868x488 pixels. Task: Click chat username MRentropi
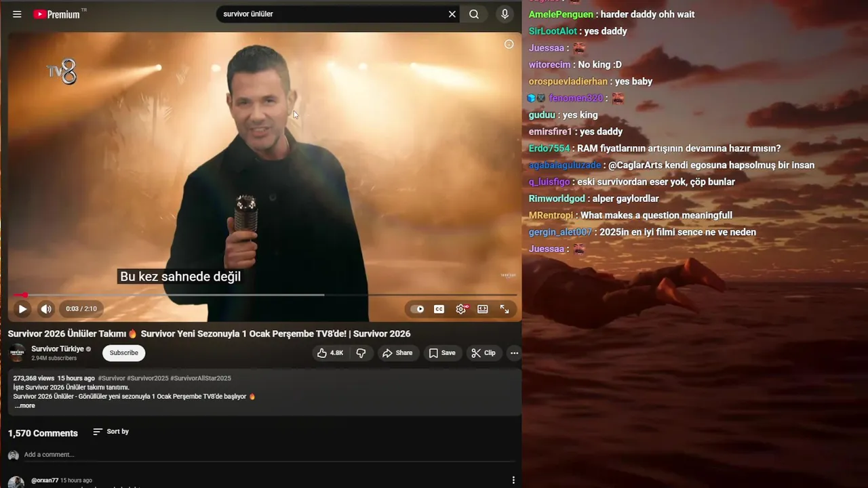tap(552, 216)
